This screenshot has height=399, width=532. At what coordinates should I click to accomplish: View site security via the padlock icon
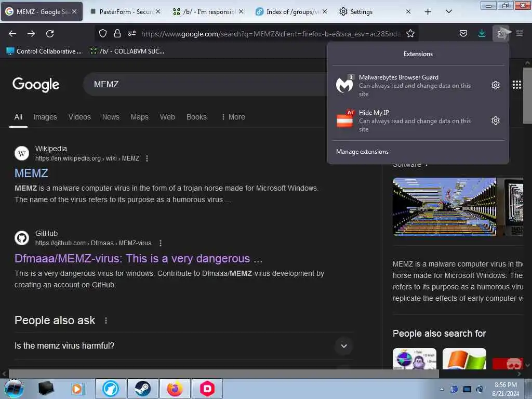117,33
